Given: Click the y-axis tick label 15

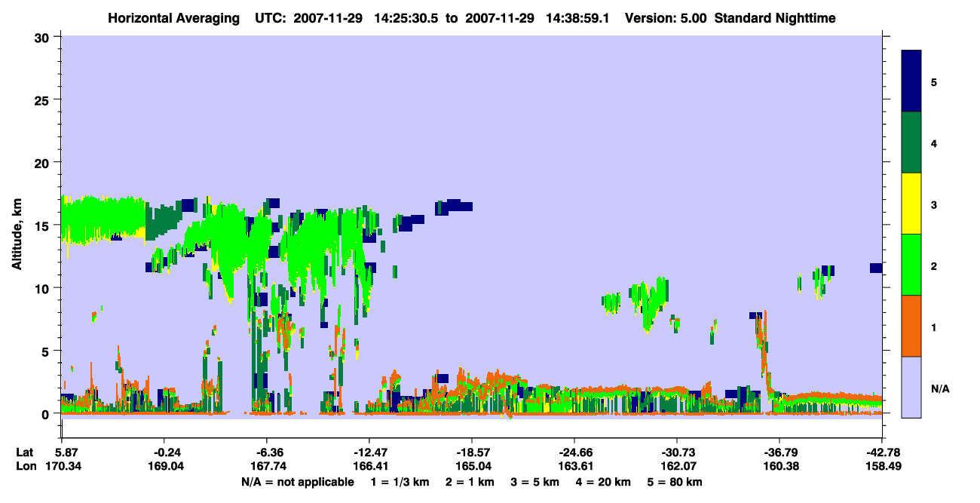Looking at the screenshot, I should [x=44, y=225].
